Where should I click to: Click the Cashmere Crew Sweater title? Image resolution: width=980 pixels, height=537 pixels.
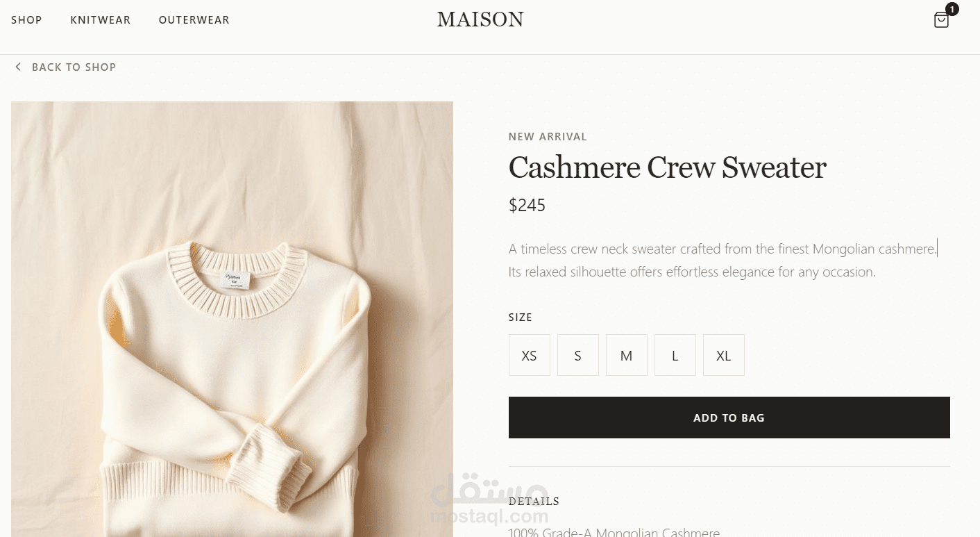[x=668, y=167]
